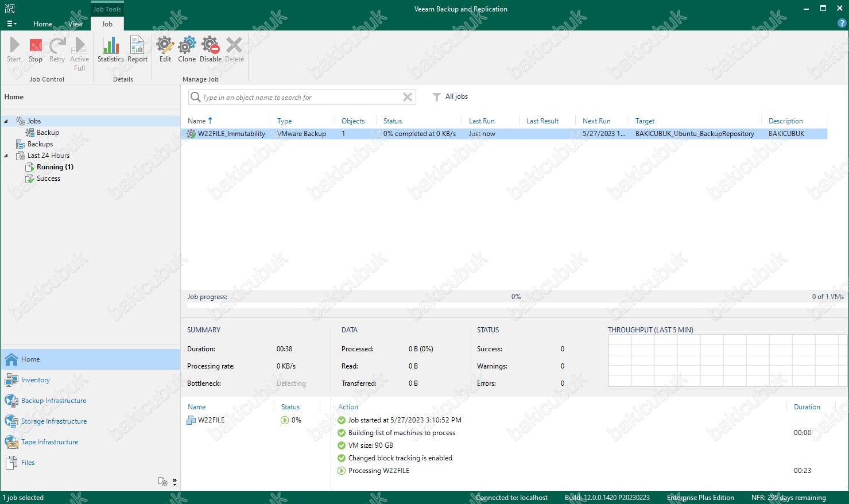Click the Start job ribbon icon
The image size is (849, 504).
14,49
